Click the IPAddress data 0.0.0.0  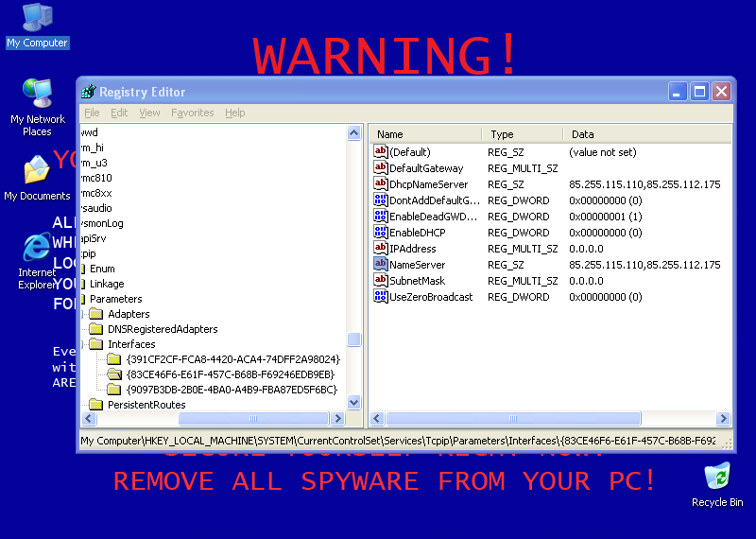click(586, 249)
